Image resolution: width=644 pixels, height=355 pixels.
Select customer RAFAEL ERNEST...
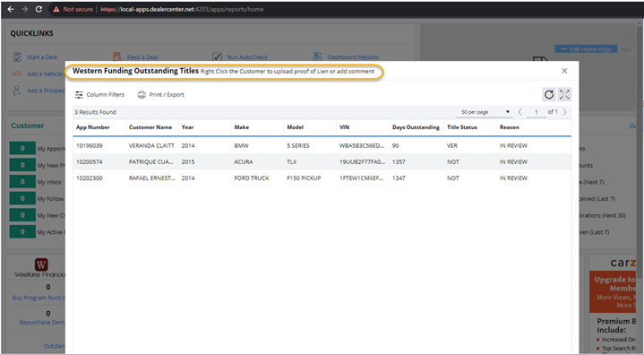point(152,177)
